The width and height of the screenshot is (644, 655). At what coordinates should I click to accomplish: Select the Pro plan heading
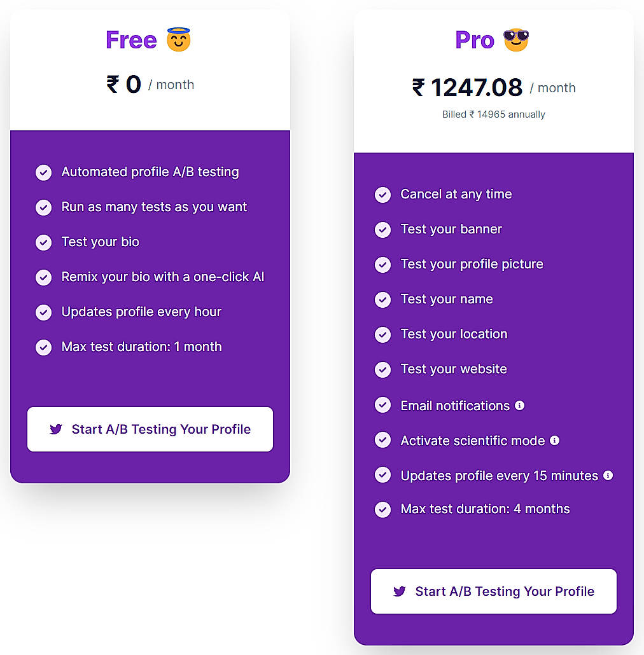tap(474, 39)
